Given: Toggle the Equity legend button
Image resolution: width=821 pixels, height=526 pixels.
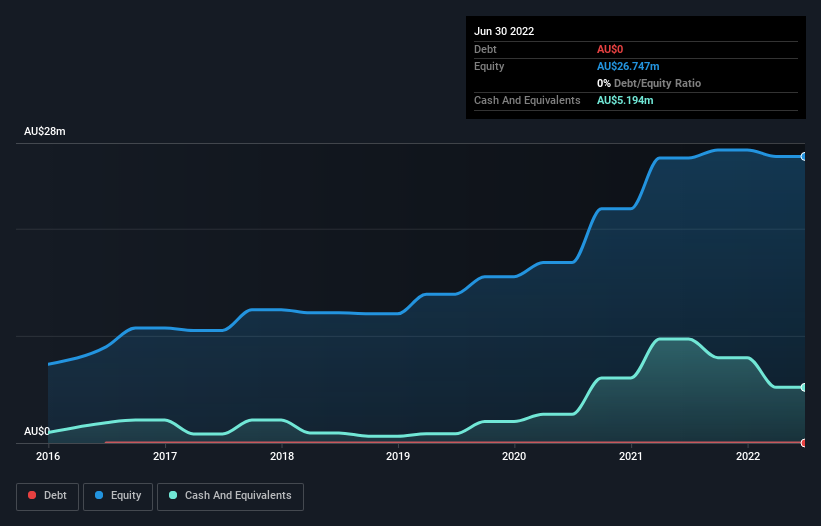Looking at the screenshot, I should (118, 496).
